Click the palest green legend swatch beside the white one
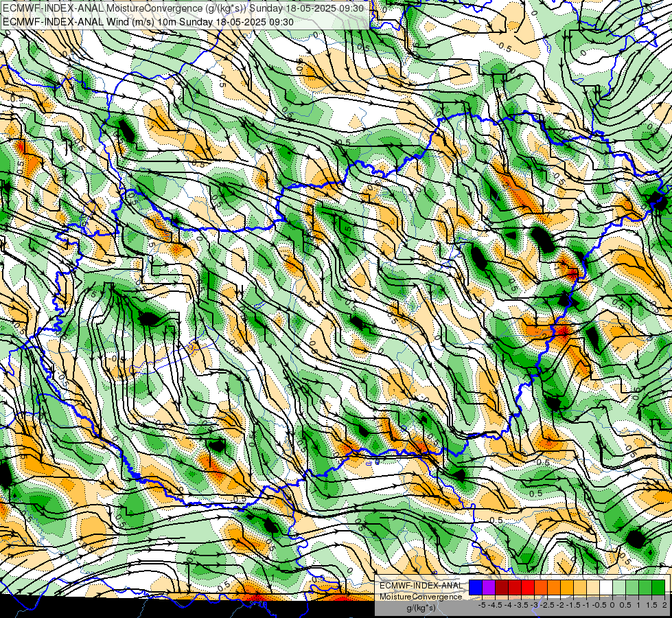The width and height of the screenshot is (672, 618). tap(619, 588)
